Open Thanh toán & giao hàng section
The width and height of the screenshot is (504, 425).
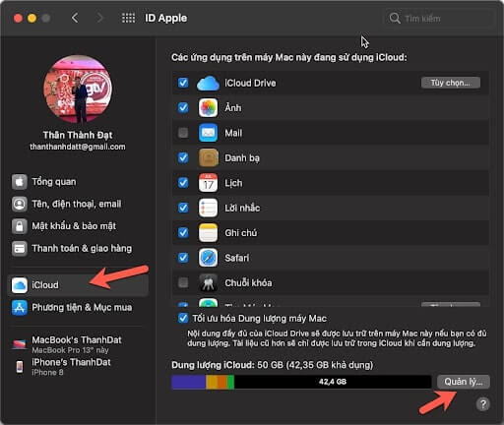tap(78, 249)
